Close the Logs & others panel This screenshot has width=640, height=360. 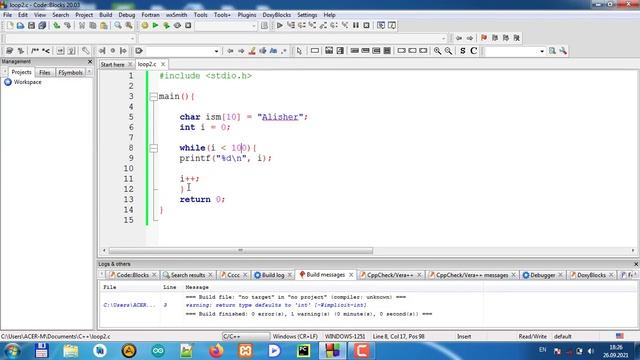(636, 264)
